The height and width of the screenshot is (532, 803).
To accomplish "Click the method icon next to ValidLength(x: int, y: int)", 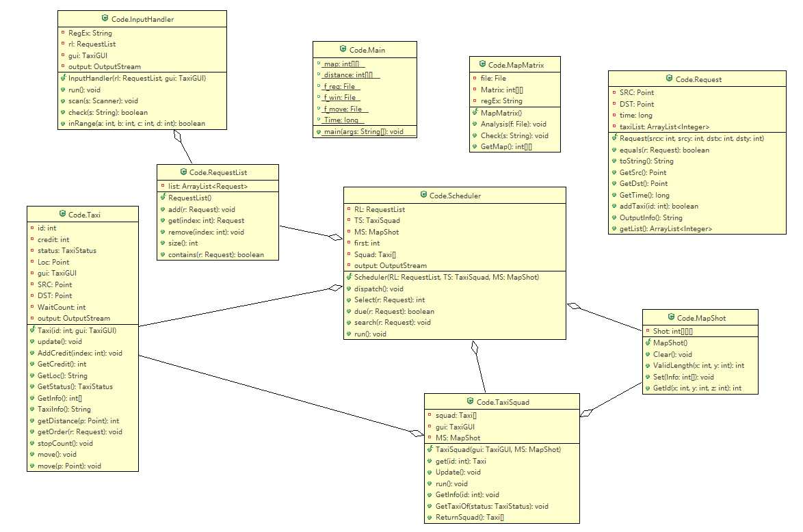I will (648, 366).
